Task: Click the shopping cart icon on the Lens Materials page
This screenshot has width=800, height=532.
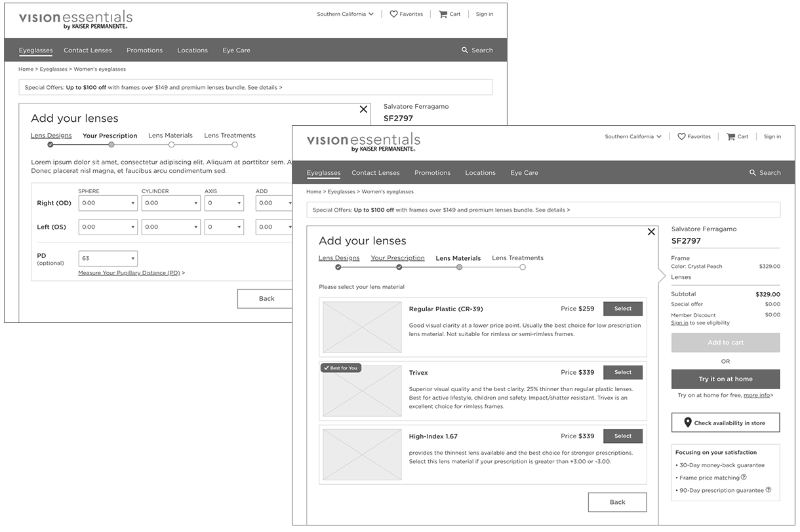Action: click(730, 137)
